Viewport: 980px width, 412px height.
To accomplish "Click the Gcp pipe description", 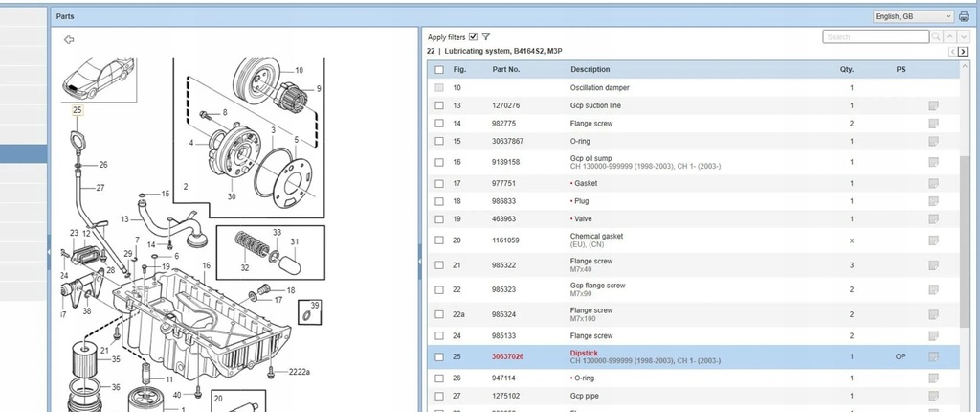I will [584, 396].
